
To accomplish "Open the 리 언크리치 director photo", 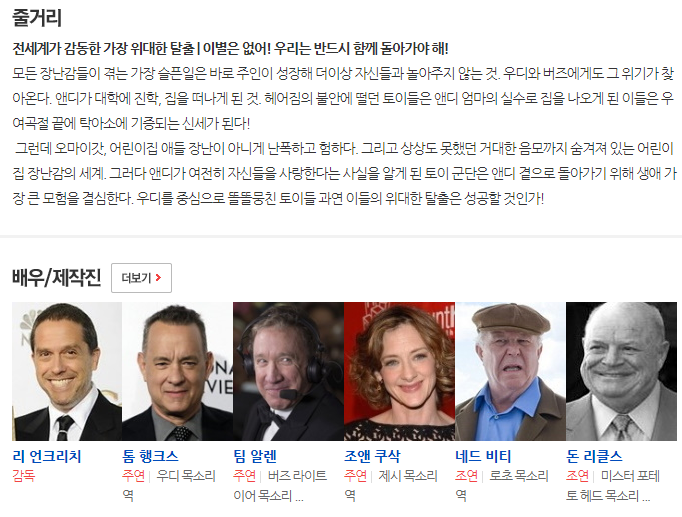I will pos(67,372).
